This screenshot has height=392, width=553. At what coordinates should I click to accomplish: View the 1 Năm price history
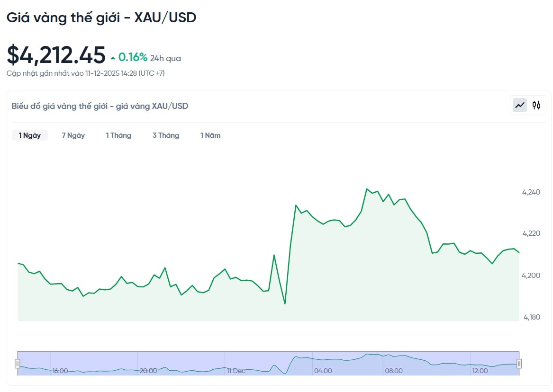tap(210, 135)
